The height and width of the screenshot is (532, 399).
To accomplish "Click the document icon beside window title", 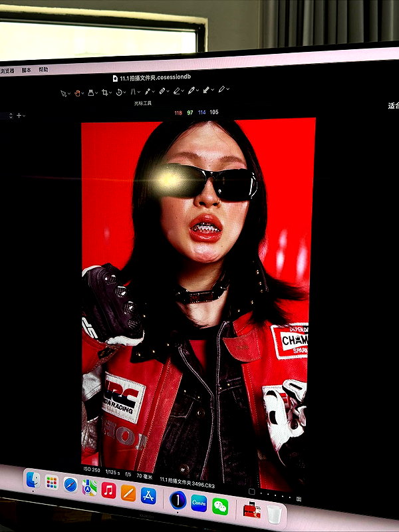I will click(115, 78).
